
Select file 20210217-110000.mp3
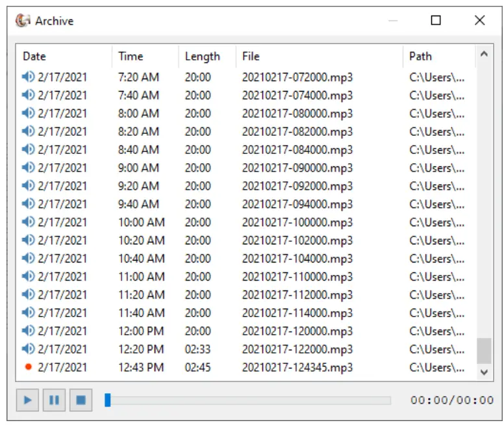pyautogui.click(x=297, y=277)
